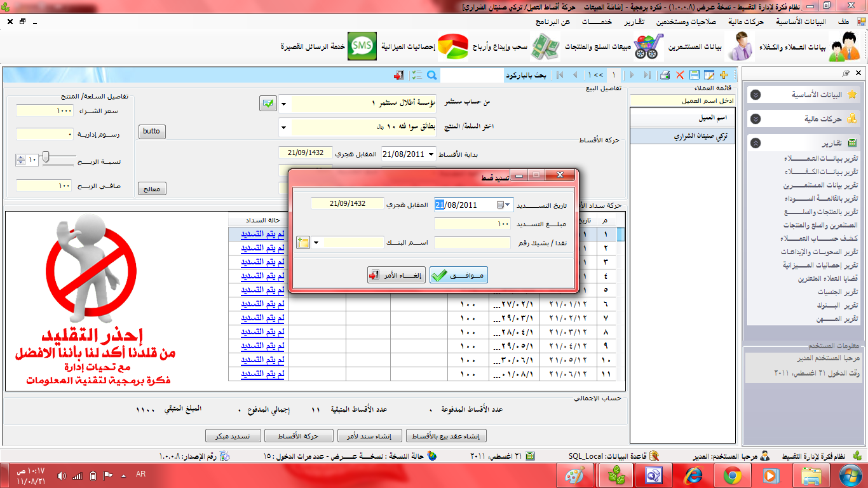Screen dimensions: 868x488
Task: Open withdrawal, deposit and profits (سحب وإيداع وأرباح) icon
Action: click(546, 46)
